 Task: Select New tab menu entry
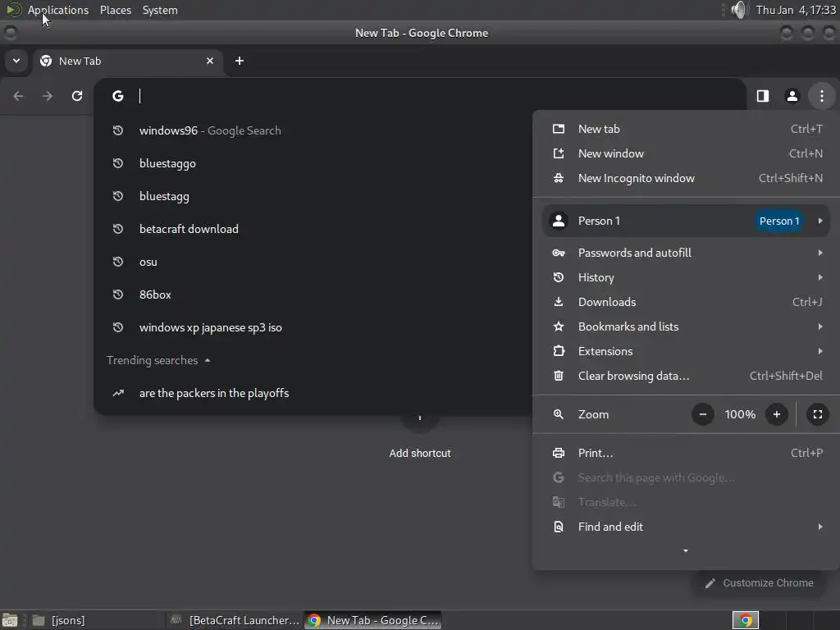[x=687, y=129]
